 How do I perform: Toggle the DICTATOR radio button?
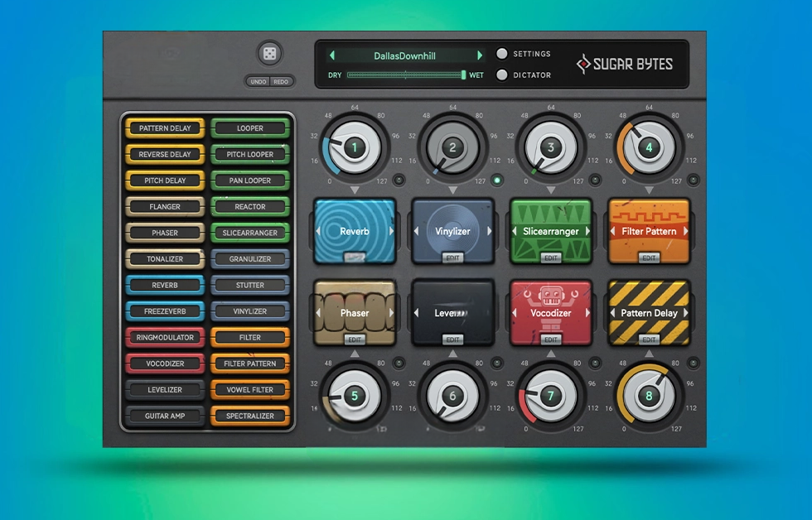[x=502, y=75]
